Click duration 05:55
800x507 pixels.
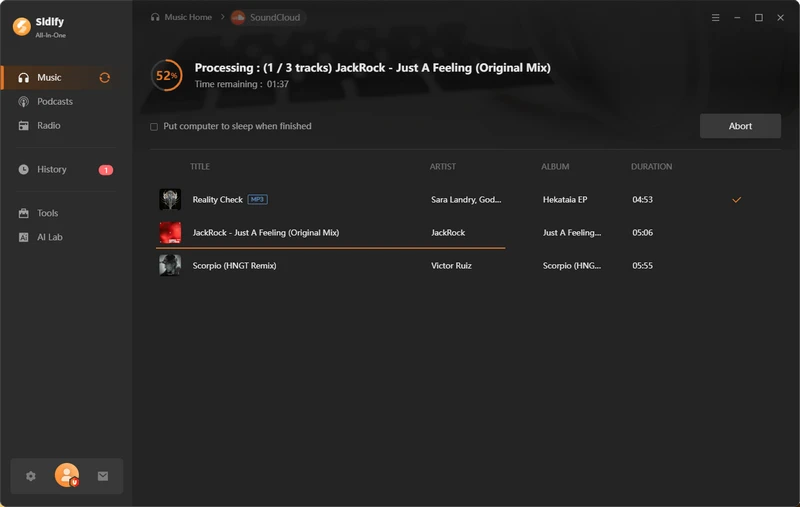642,266
